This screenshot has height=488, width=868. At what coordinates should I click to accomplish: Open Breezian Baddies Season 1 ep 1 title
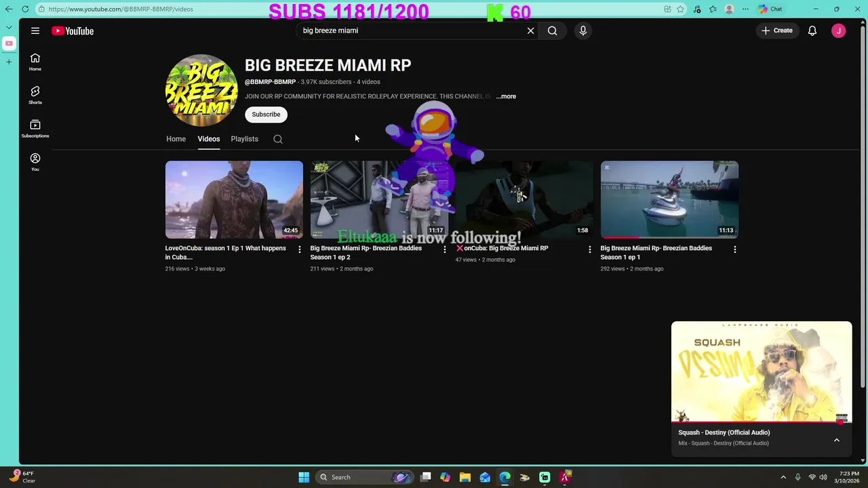pos(656,253)
